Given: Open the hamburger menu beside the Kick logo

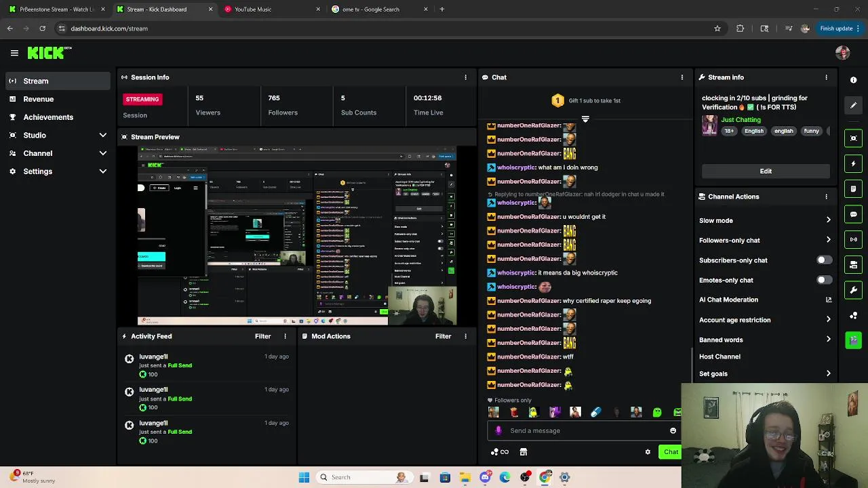Looking at the screenshot, I should 14,53.
